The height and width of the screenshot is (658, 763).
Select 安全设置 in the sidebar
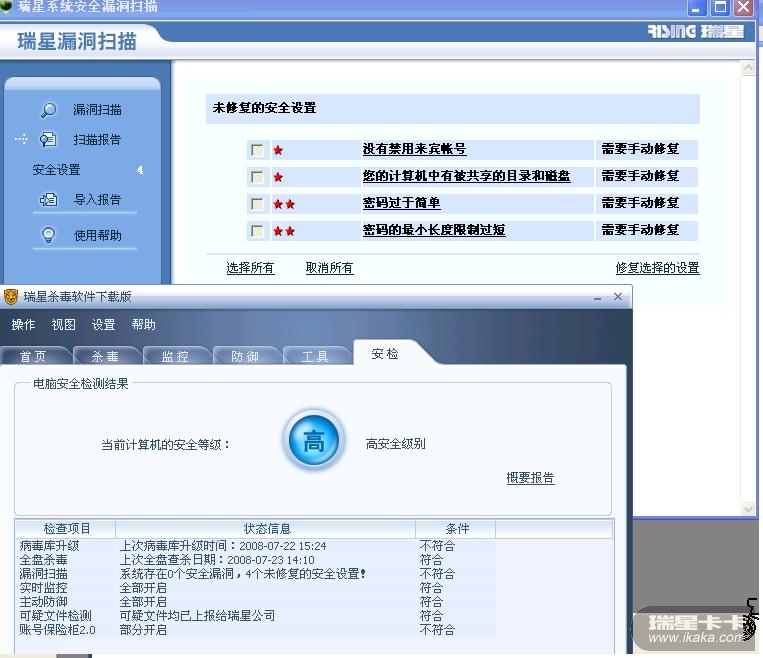pos(56,170)
